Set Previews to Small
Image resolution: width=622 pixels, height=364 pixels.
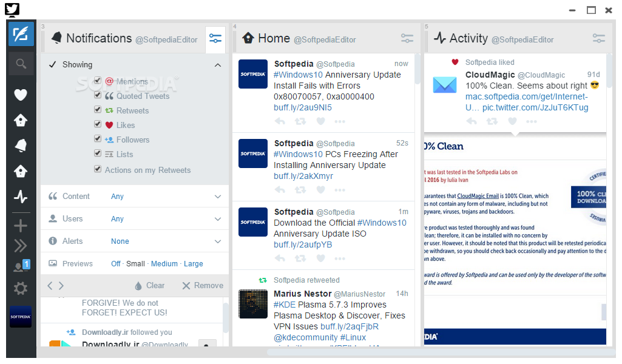[x=135, y=264]
